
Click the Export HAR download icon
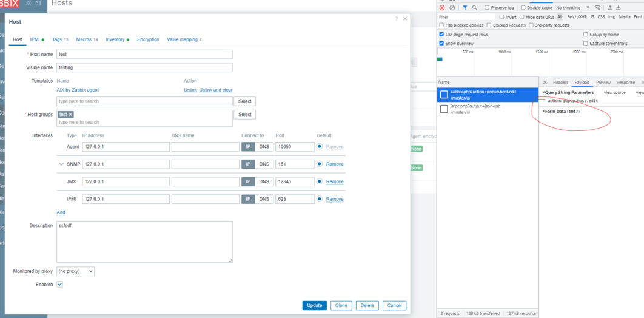click(619, 8)
